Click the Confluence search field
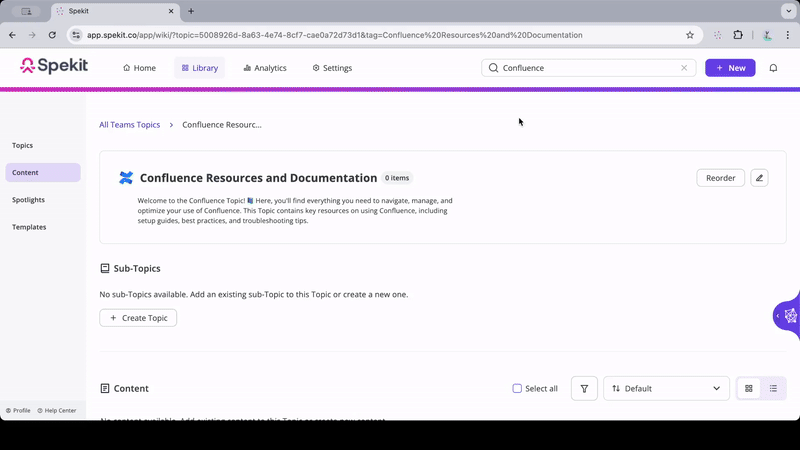This screenshot has height=450, width=800. tap(588, 68)
